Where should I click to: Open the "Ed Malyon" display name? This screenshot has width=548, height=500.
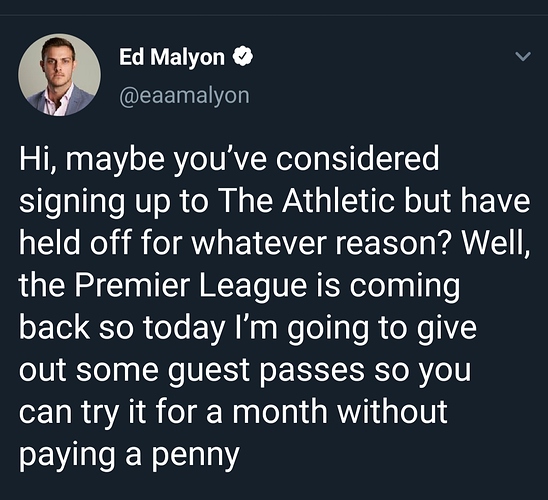click(172, 57)
